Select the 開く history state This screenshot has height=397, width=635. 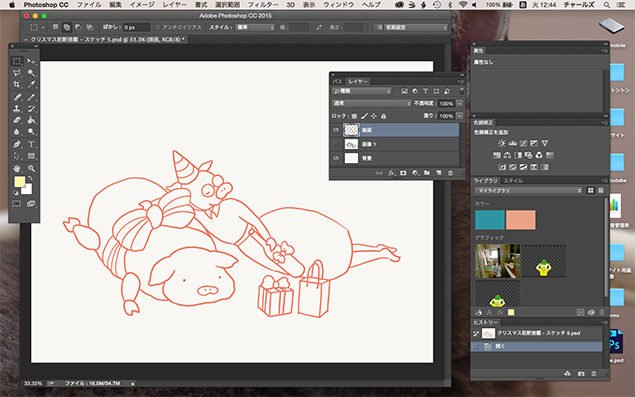click(x=537, y=346)
